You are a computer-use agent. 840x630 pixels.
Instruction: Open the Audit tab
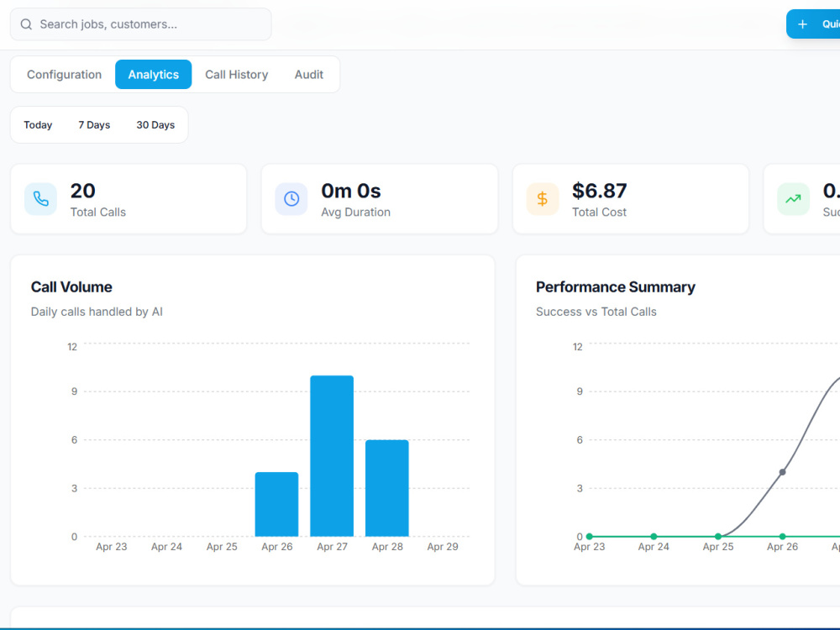click(x=308, y=75)
